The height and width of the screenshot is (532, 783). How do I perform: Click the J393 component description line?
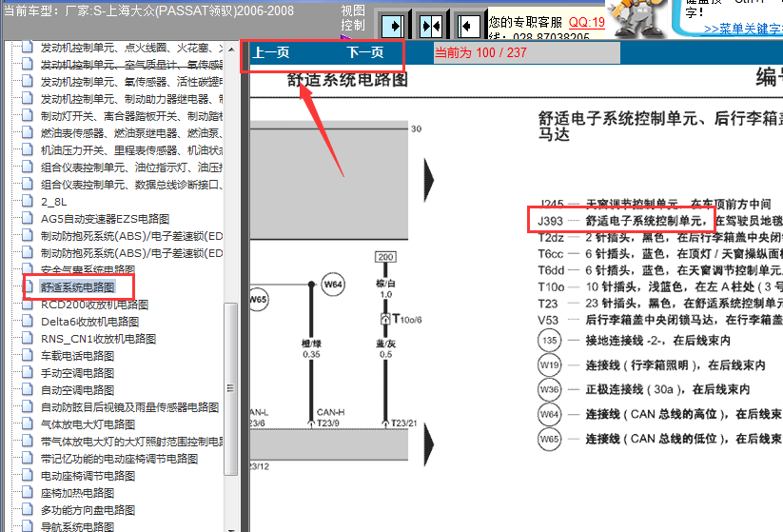point(659,221)
